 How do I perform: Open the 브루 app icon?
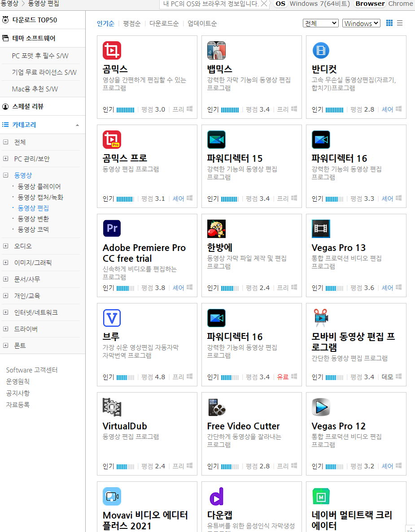[x=112, y=318]
